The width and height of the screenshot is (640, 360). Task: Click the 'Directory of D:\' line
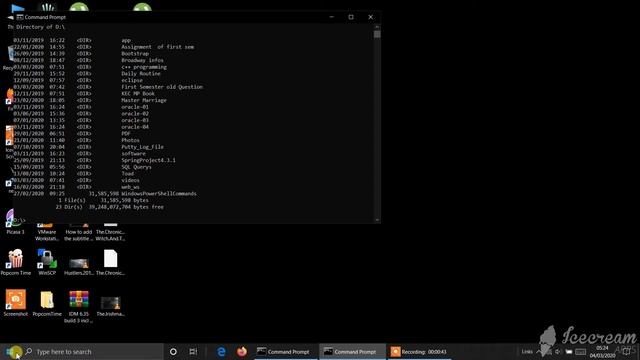pos(40,27)
